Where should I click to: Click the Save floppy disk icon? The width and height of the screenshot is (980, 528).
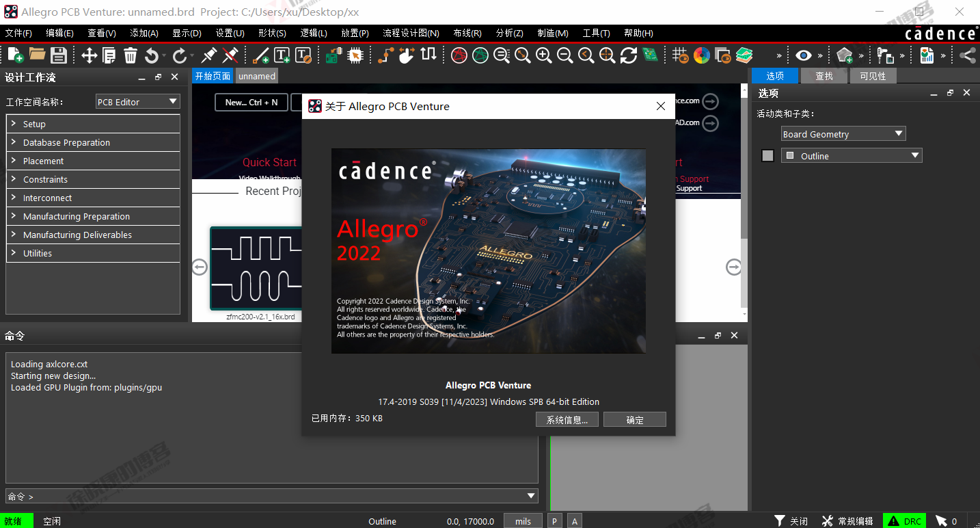click(x=59, y=55)
